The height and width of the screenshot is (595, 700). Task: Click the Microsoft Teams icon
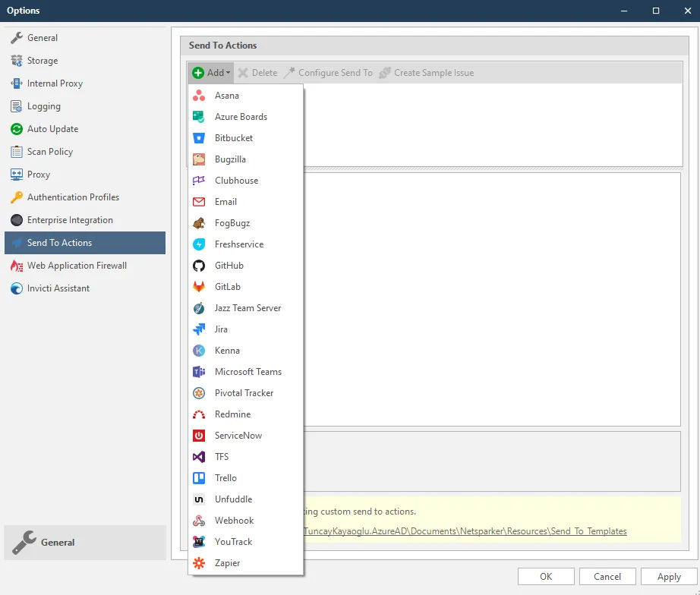(x=199, y=372)
